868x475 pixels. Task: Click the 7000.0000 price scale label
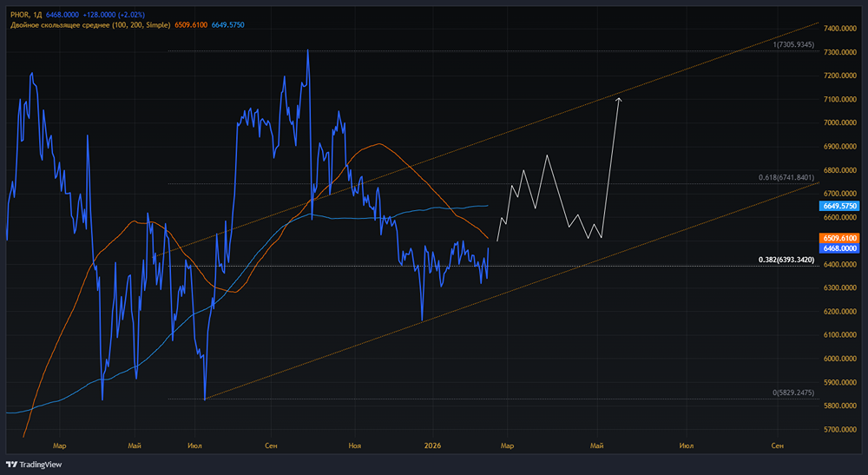coord(839,123)
